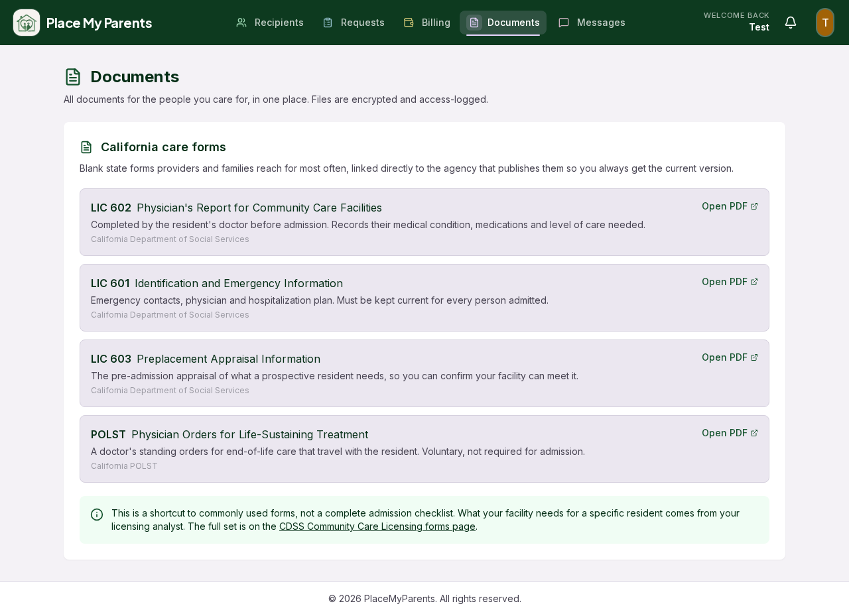Click the "Welcome back Test" greeting
The width and height of the screenshot is (849, 616).
tap(736, 22)
